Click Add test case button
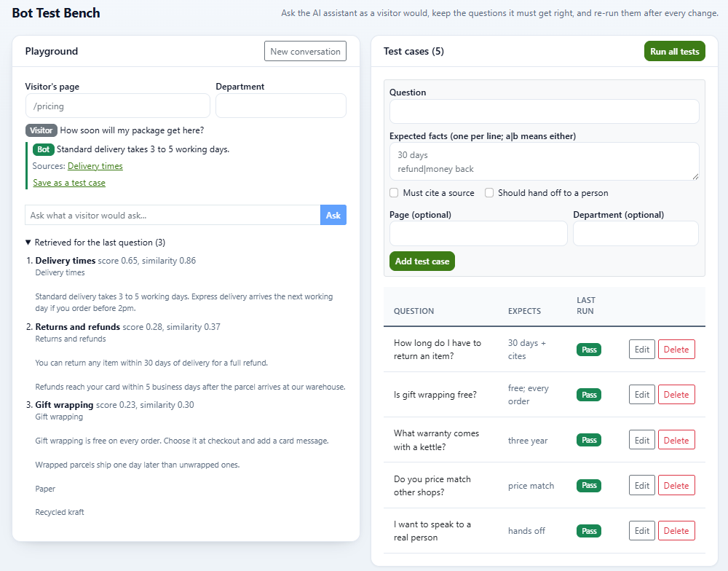This screenshot has height=571, width=728. [422, 261]
